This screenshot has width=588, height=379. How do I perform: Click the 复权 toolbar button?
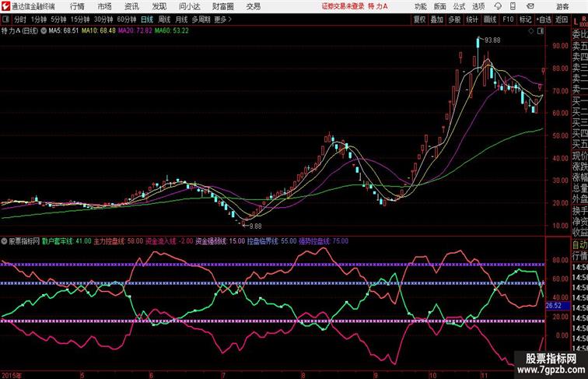tap(420, 19)
